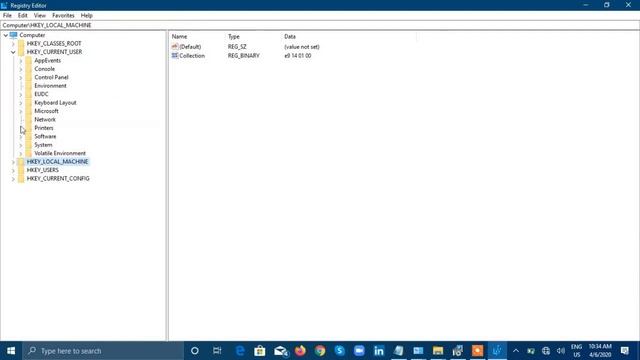
Task: Show hidden system tray icons
Action: 516,351
